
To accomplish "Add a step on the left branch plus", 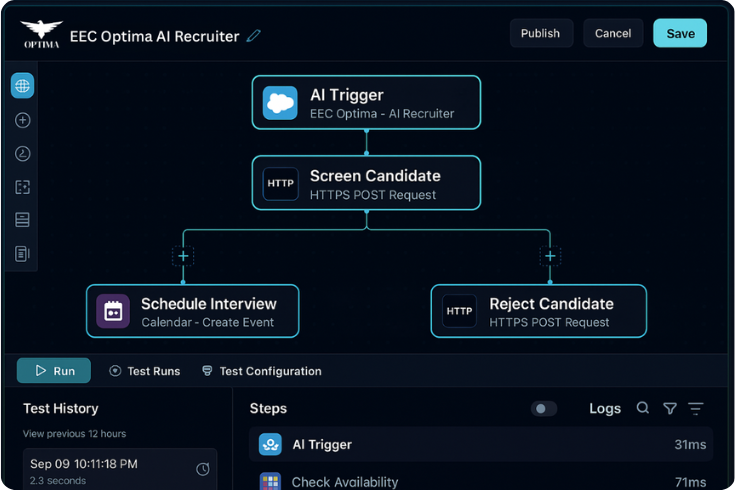I will (x=183, y=256).
